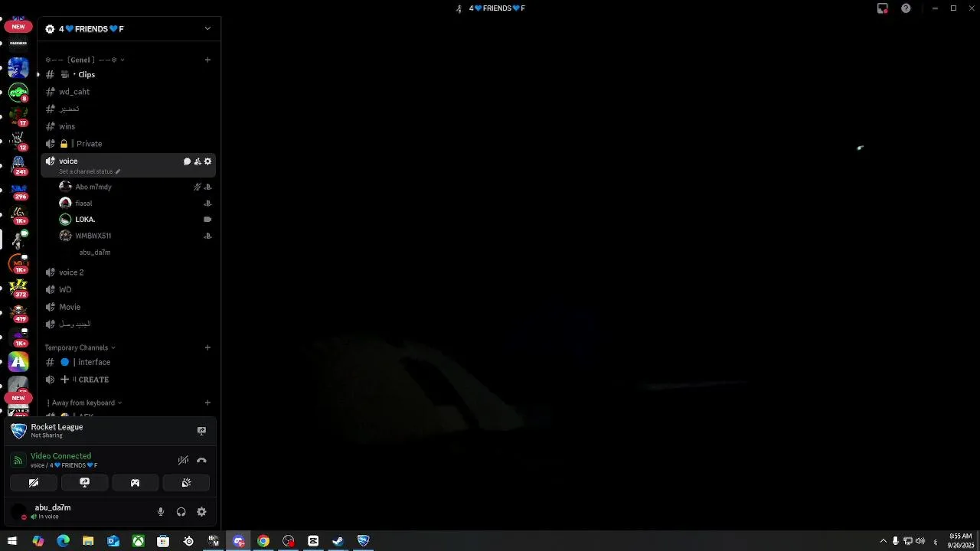Open the wd_caht text channel
The height and width of the screenshot is (551, 980).
click(x=129, y=92)
